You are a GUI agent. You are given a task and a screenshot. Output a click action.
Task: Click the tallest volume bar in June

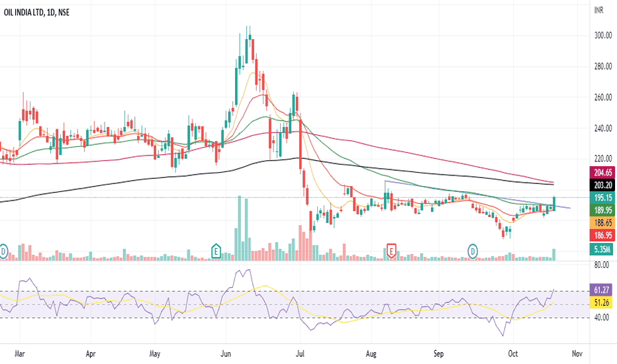tap(239, 228)
